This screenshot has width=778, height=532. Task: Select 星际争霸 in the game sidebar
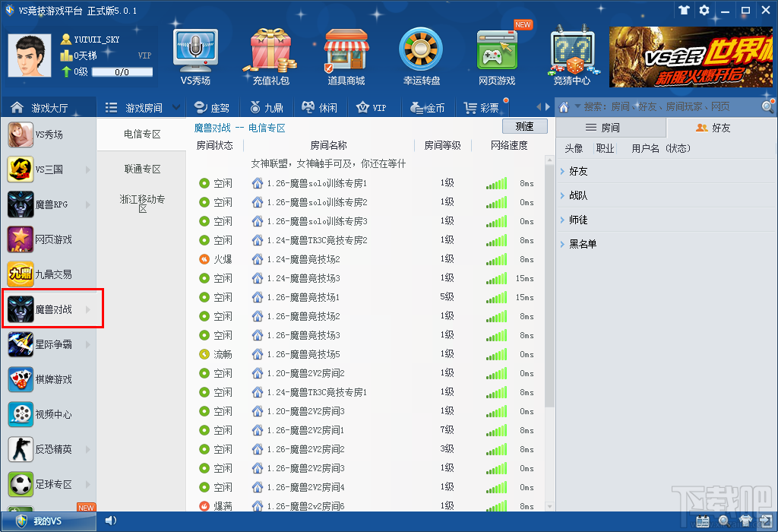[49, 344]
